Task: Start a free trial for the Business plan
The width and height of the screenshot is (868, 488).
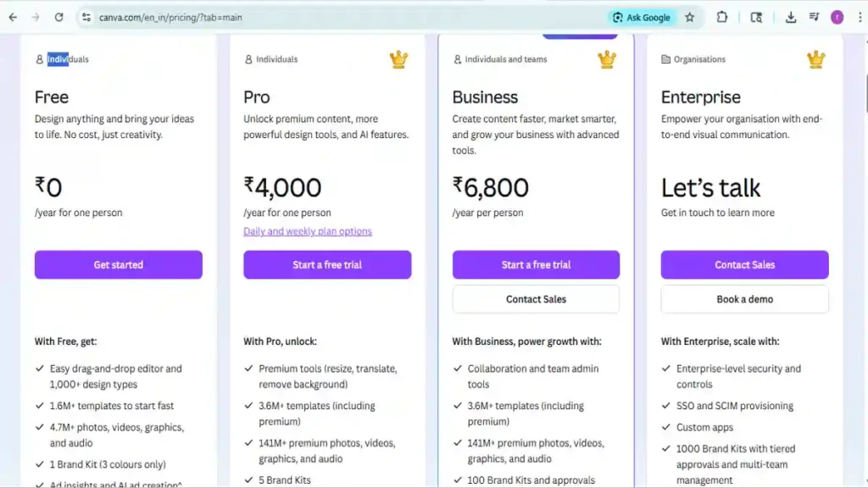Action: 536,264
